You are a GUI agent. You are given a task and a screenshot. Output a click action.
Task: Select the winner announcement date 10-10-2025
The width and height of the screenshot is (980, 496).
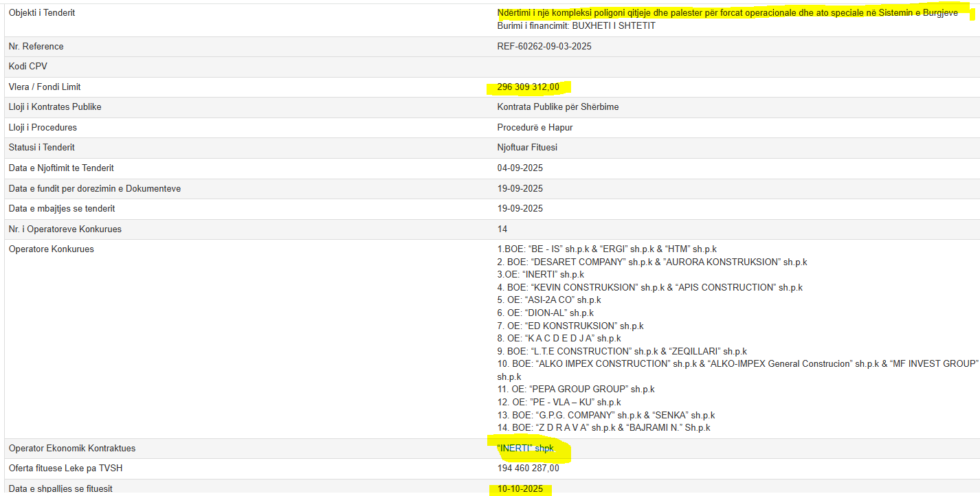[x=520, y=489]
